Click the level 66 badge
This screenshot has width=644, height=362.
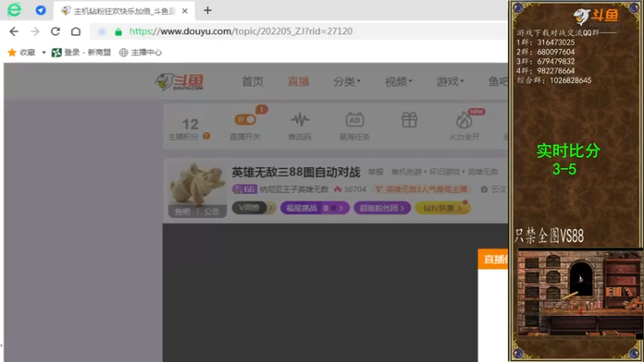pos(245,189)
